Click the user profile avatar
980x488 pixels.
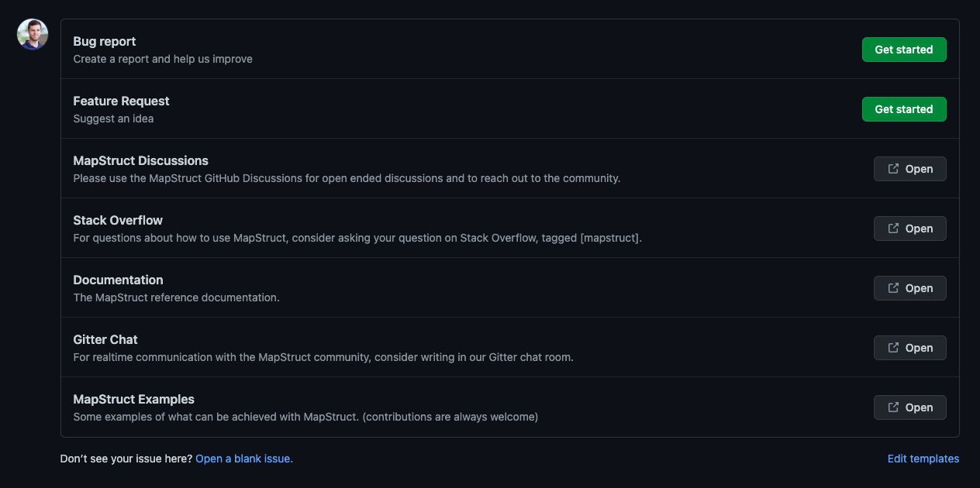[33, 34]
